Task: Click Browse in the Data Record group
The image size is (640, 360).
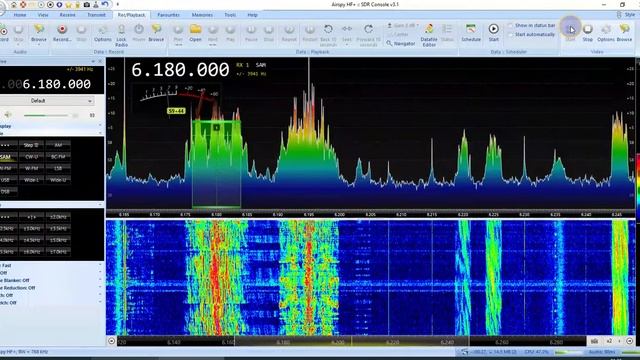Action: (156, 33)
